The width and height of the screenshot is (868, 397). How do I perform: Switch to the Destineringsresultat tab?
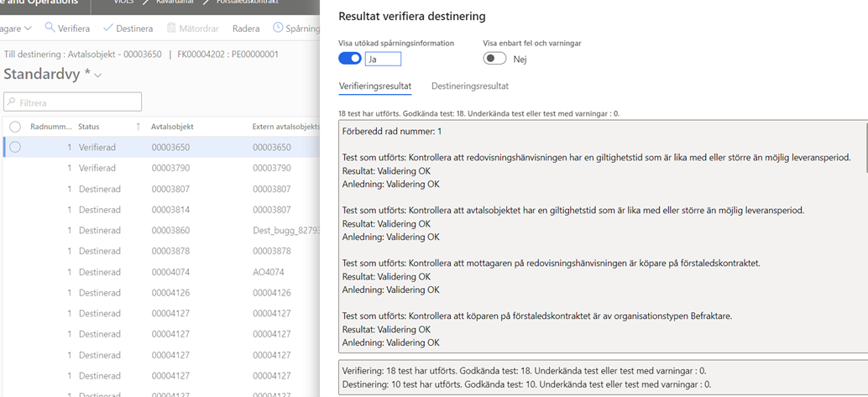470,86
